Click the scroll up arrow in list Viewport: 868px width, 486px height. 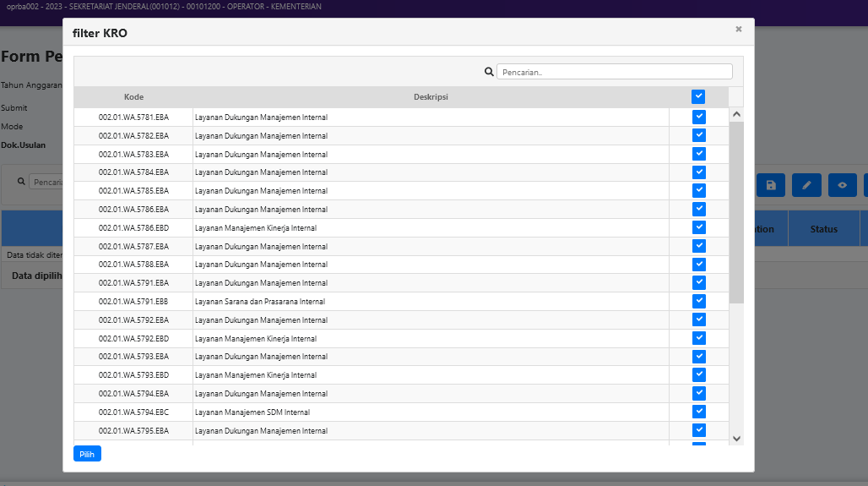[x=736, y=114]
